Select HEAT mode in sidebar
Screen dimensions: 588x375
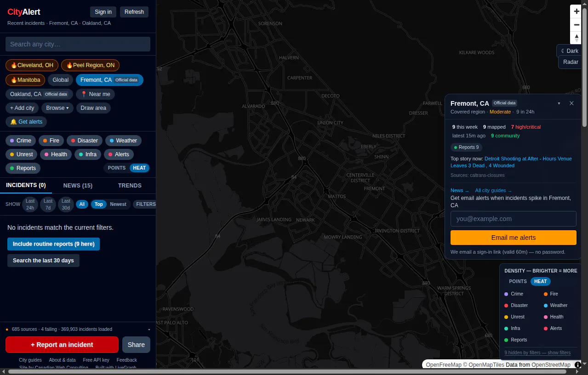point(139,168)
